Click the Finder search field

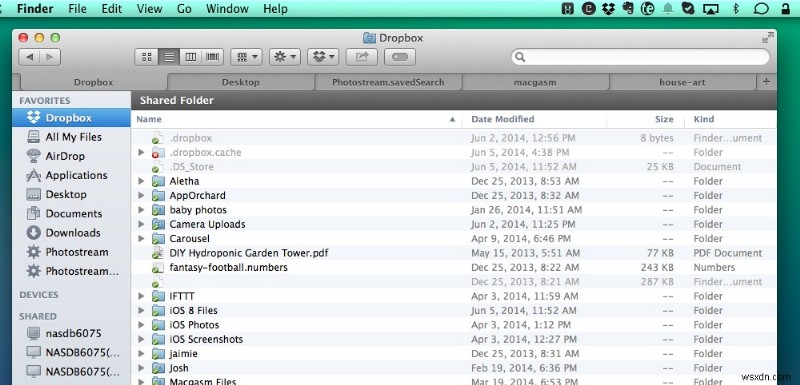point(640,57)
